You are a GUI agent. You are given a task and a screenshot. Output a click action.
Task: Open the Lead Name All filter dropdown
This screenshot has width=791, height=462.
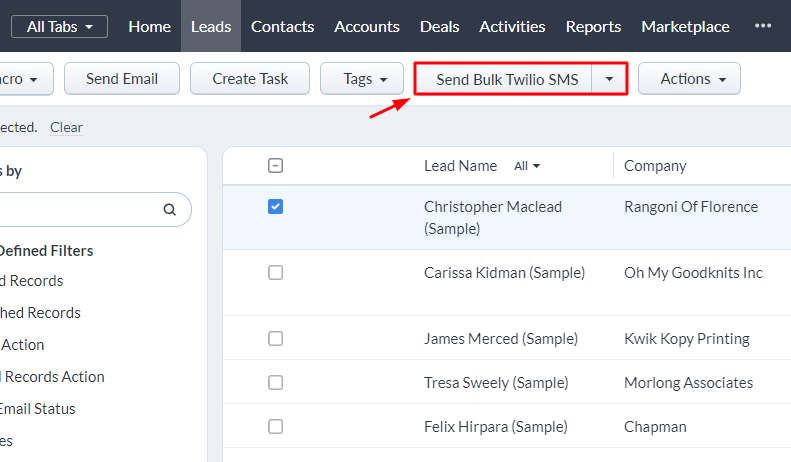point(527,166)
